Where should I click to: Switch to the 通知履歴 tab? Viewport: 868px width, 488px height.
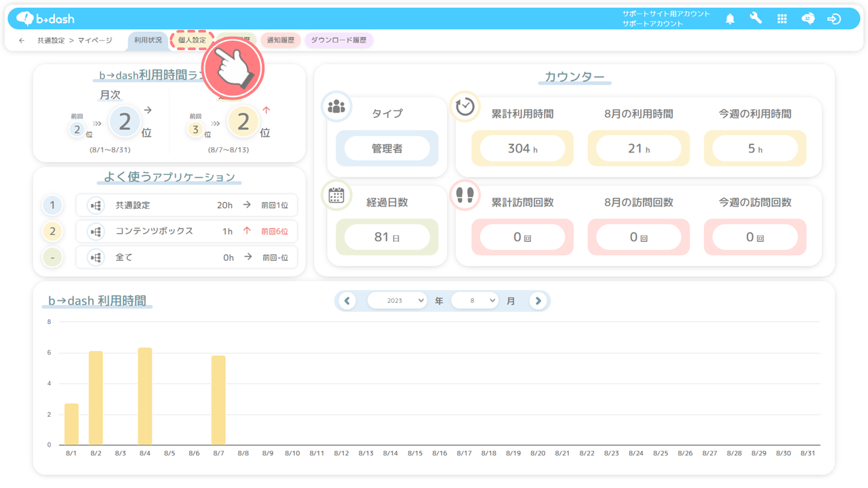point(281,40)
